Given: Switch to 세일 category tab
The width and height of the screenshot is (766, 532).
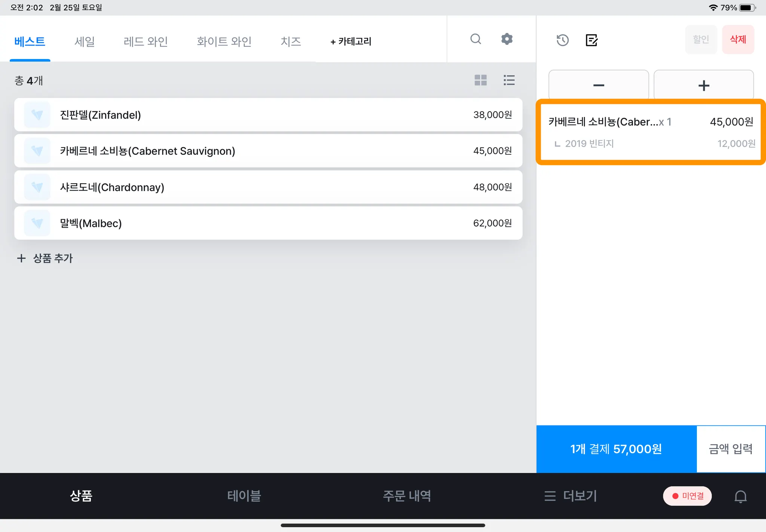Looking at the screenshot, I should [x=85, y=41].
